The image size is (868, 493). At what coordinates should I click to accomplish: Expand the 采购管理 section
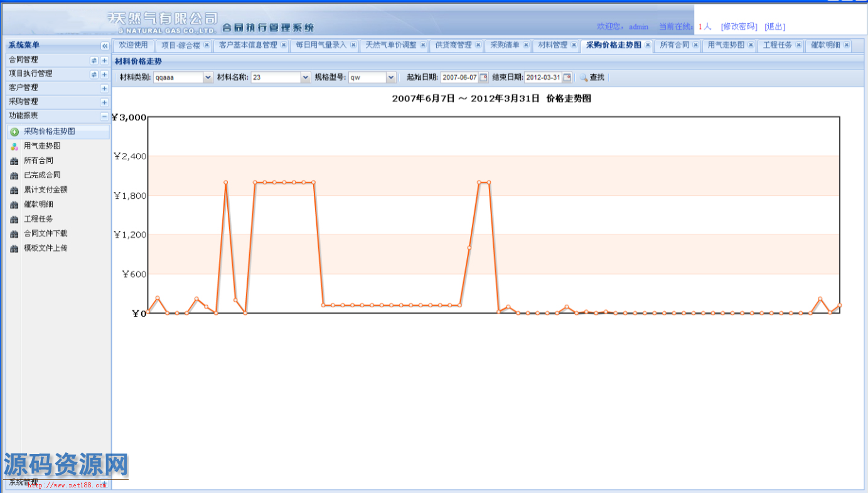(104, 102)
